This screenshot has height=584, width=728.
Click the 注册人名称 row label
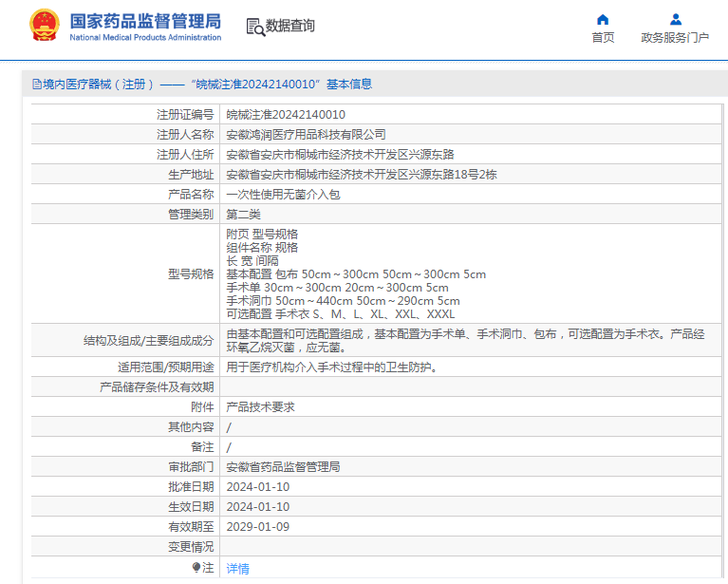click(x=185, y=134)
